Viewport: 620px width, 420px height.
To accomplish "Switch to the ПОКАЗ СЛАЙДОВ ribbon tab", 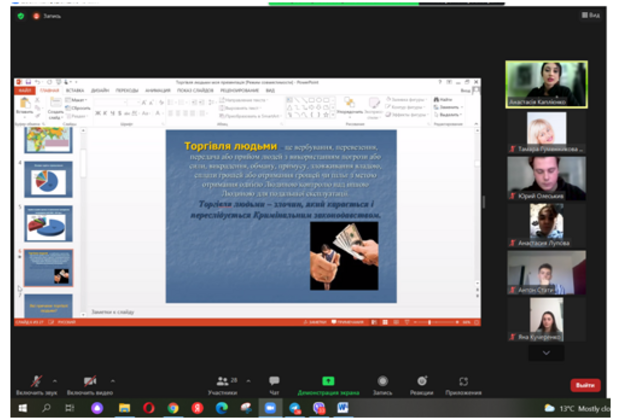I will click(x=195, y=91).
